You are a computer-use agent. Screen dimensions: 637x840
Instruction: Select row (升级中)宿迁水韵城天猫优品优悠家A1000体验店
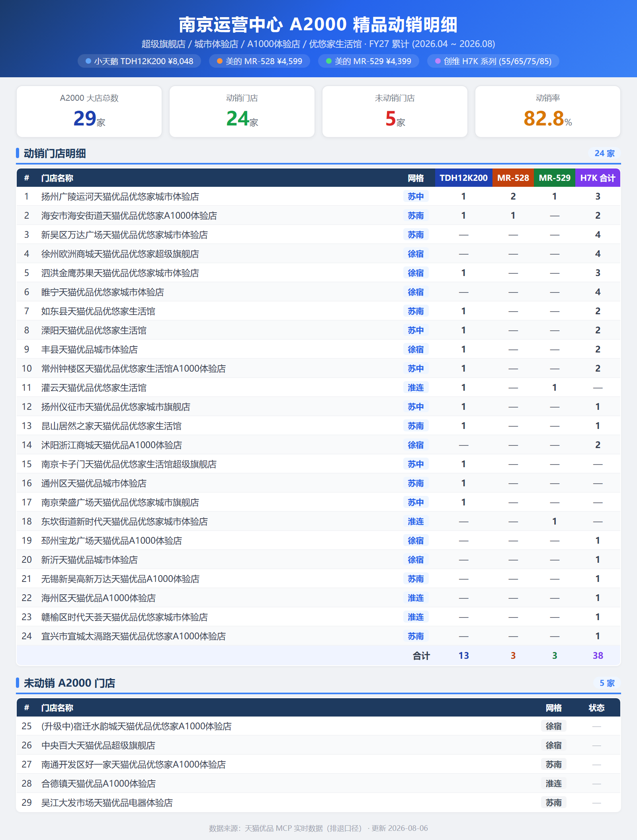coord(318,726)
